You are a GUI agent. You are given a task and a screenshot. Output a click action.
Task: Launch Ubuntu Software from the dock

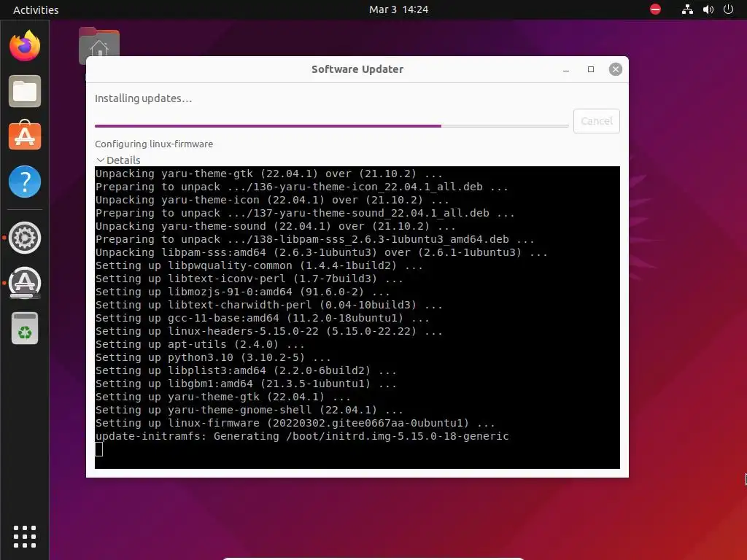point(25,136)
